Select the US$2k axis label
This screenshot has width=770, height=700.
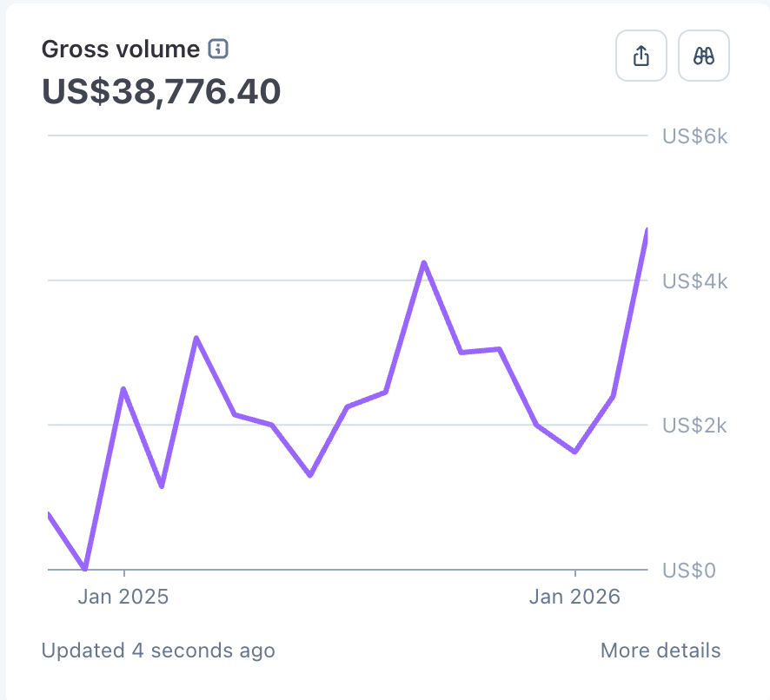point(695,426)
